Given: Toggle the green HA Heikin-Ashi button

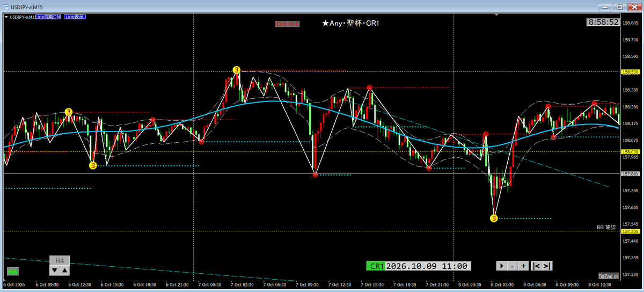Looking at the screenshot, I should (12, 272).
